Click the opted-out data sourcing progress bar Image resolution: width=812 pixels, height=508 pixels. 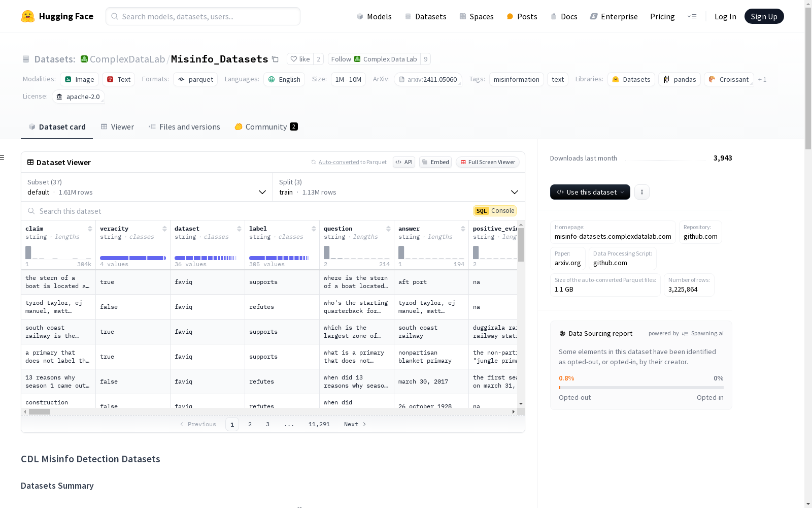point(641,388)
